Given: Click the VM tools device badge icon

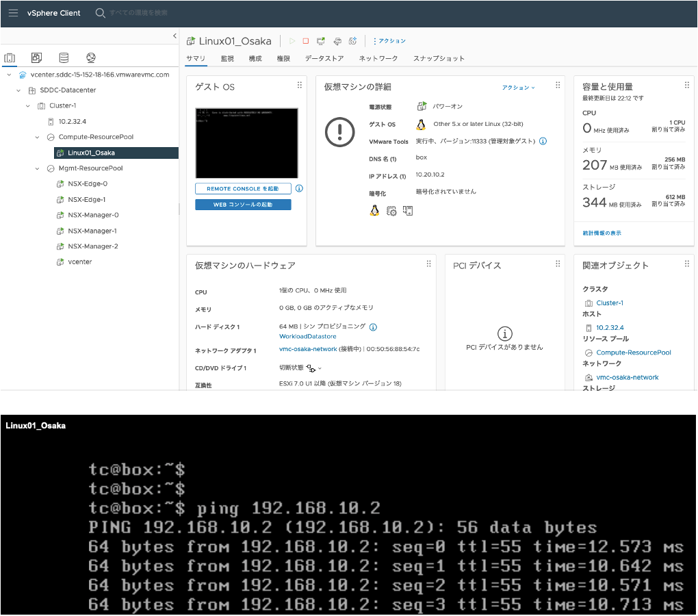Looking at the screenshot, I should 408,211.
